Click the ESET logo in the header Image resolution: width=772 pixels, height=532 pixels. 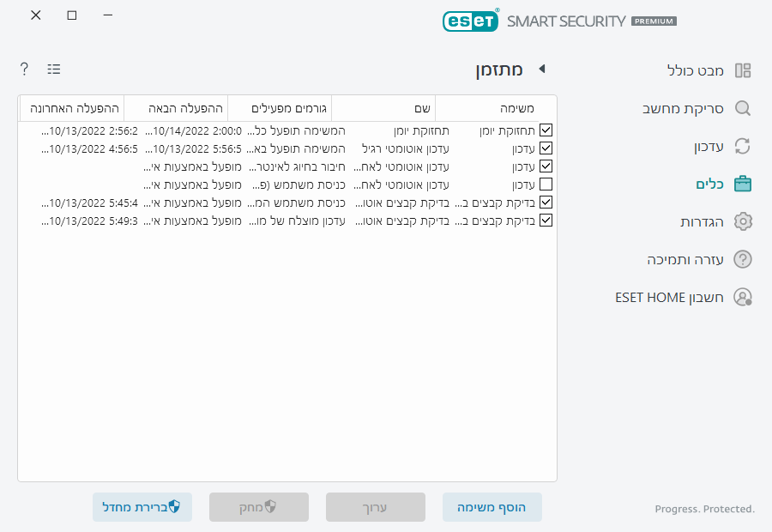[x=471, y=20]
